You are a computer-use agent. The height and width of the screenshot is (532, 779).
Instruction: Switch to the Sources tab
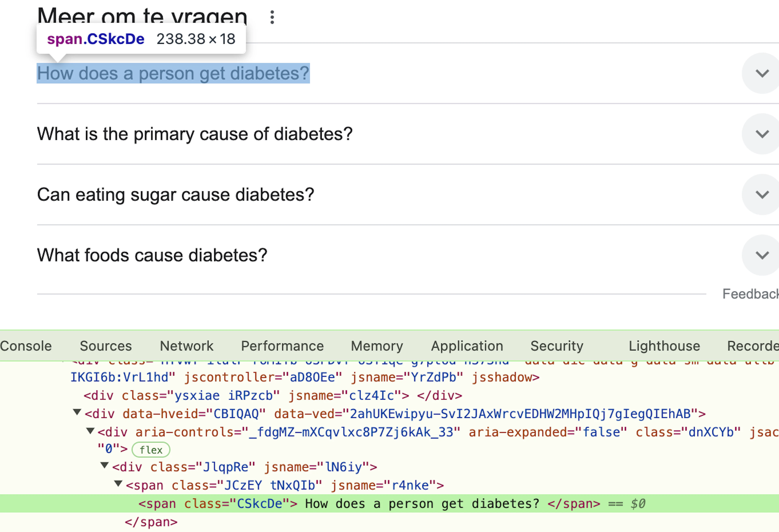point(106,346)
